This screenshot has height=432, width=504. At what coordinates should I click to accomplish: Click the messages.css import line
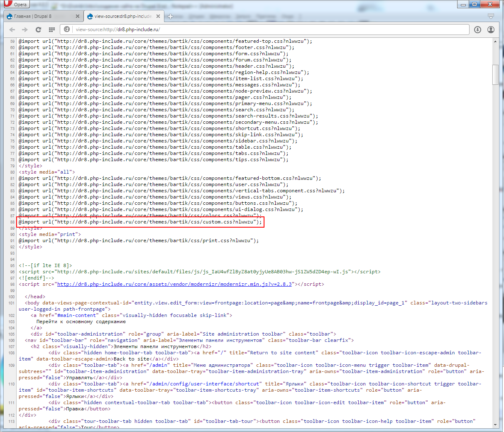(x=159, y=85)
